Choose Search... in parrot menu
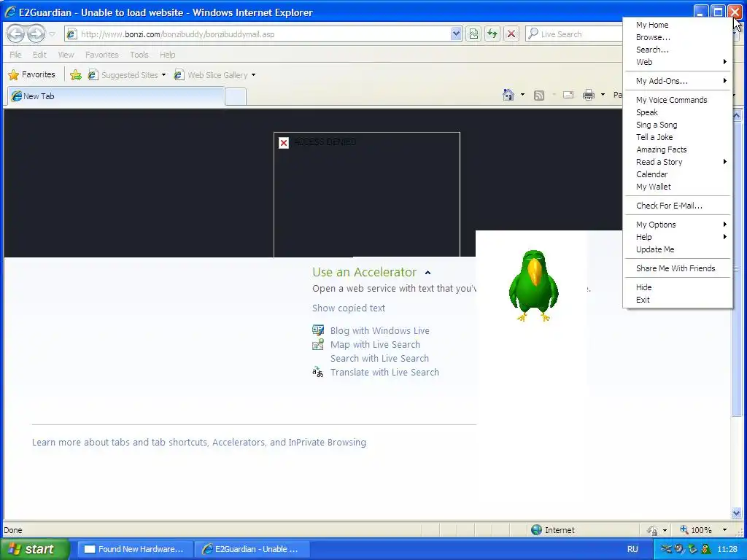The height and width of the screenshot is (560, 747). [677, 50]
